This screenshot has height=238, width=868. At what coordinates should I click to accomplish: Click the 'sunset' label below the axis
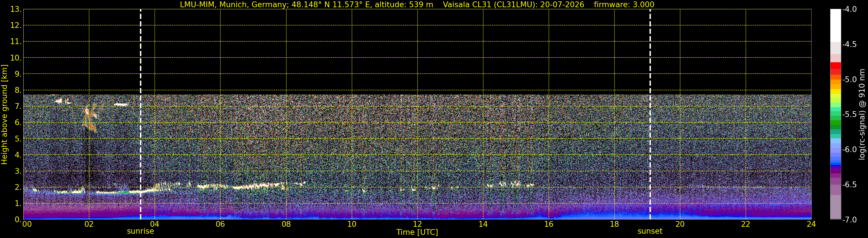650,231
